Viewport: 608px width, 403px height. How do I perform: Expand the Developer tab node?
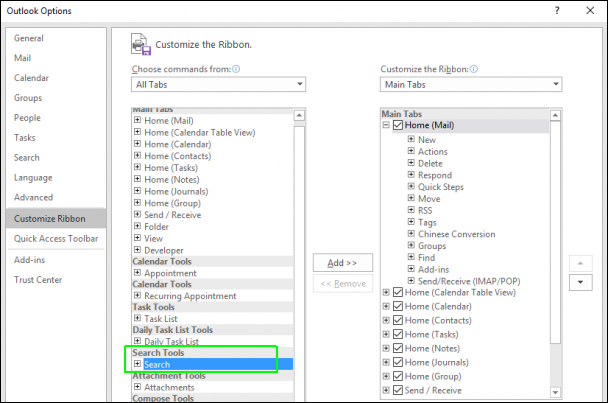click(137, 249)
